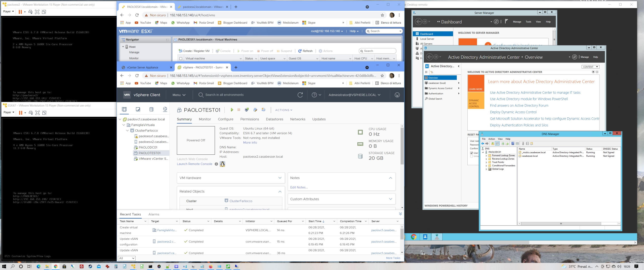The image size is (644, 270).
Task: Collapse ClusterFarlocco tree node
Action: point(128,130)
